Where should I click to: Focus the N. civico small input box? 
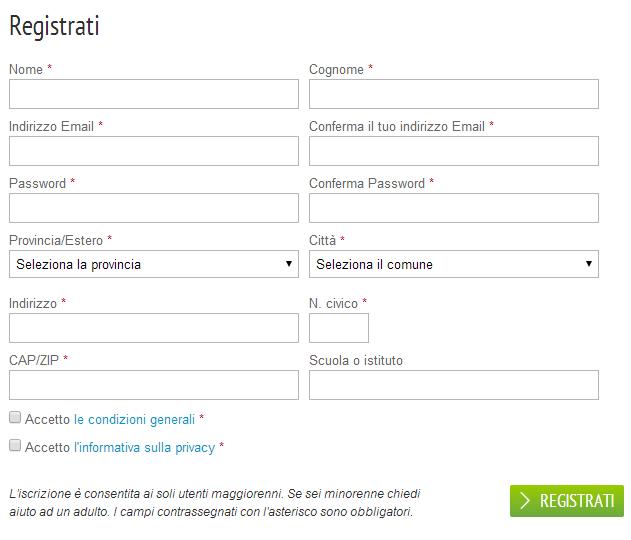pyautogui.click(x=338, y=328)
